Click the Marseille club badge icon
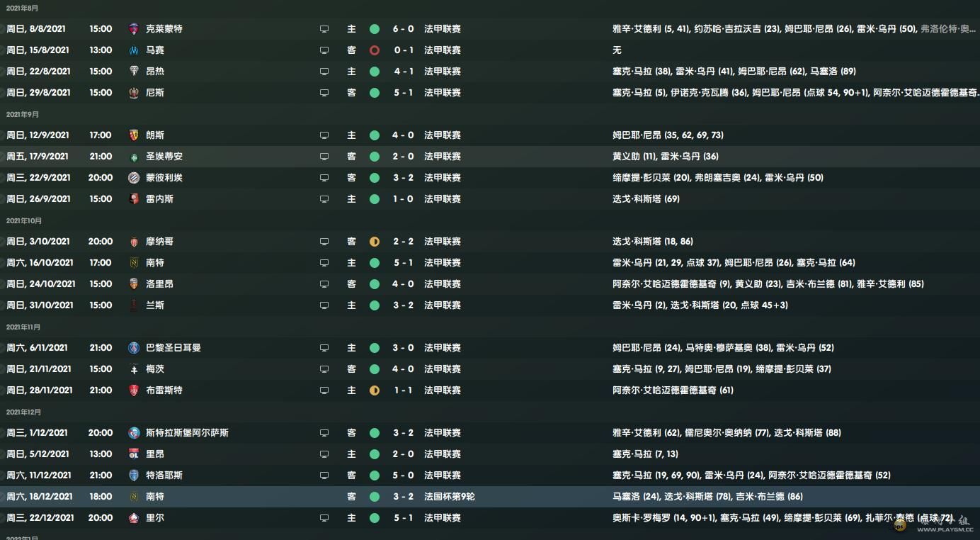The width and height of the screenshot is (980, 540). pyautogui.click(x=134, y=50)
